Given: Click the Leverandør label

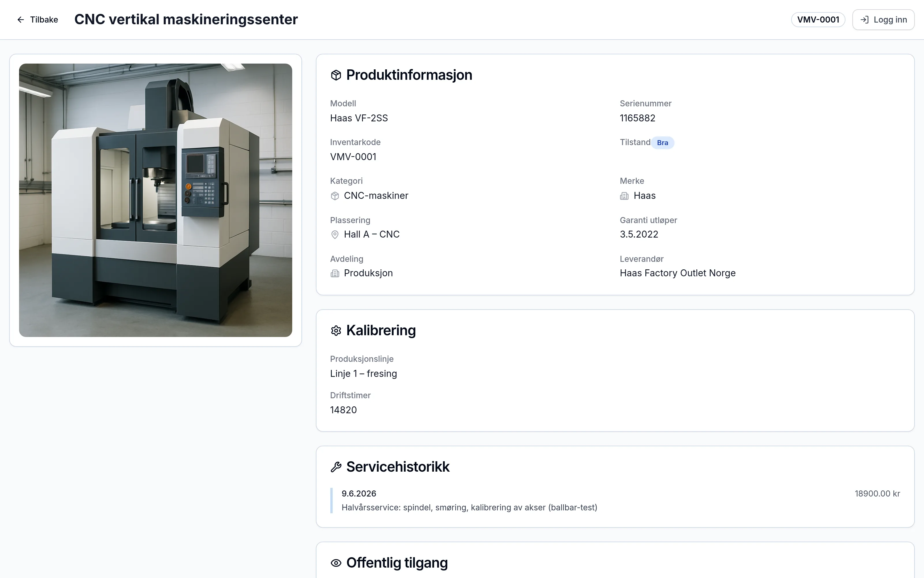Looking at the screenshot, I should pyautogui.click(x=641, y=259).
